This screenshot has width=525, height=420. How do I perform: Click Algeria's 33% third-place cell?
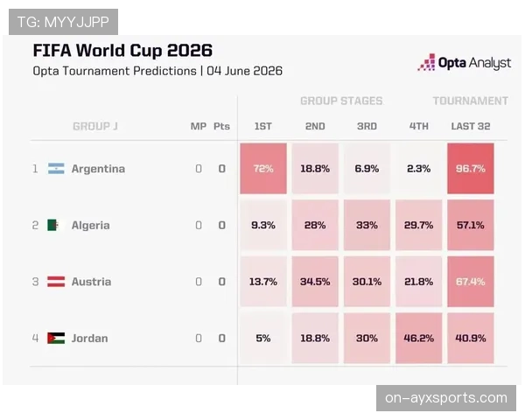(x=367, y=225)
